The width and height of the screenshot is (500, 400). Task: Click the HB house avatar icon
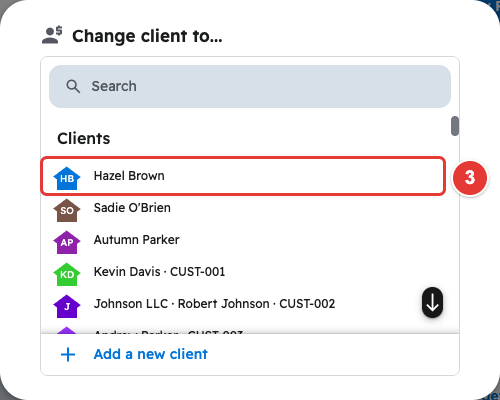pyautogui.click(x=67, y=178)
